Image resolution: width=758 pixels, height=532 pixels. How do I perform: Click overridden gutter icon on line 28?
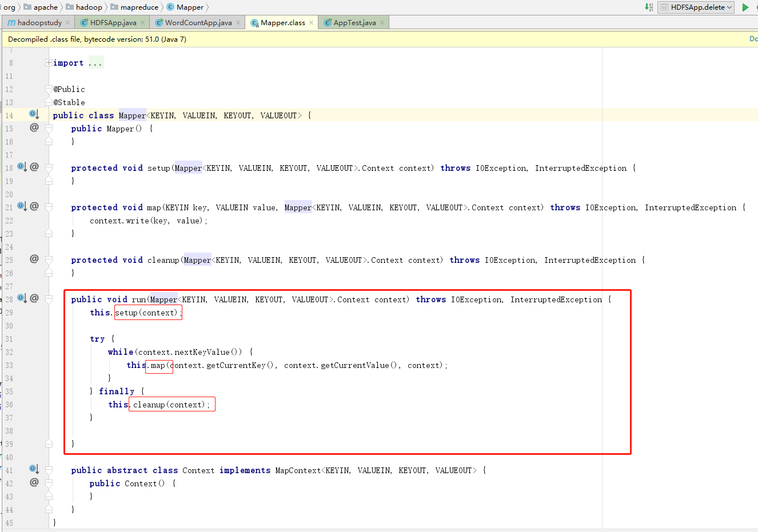pyautogui.click(x=22, y=298)
